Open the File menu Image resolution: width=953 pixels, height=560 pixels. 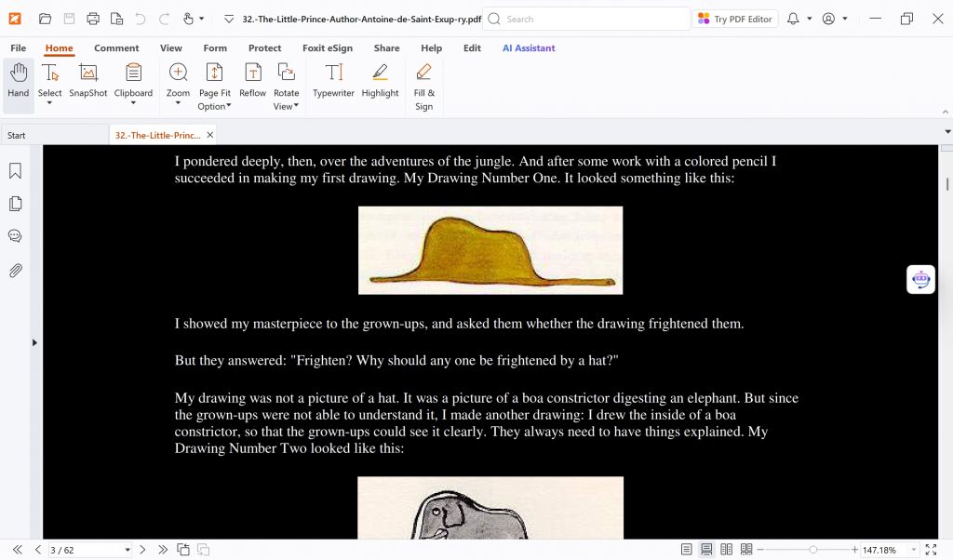click(x=19, y=48)
